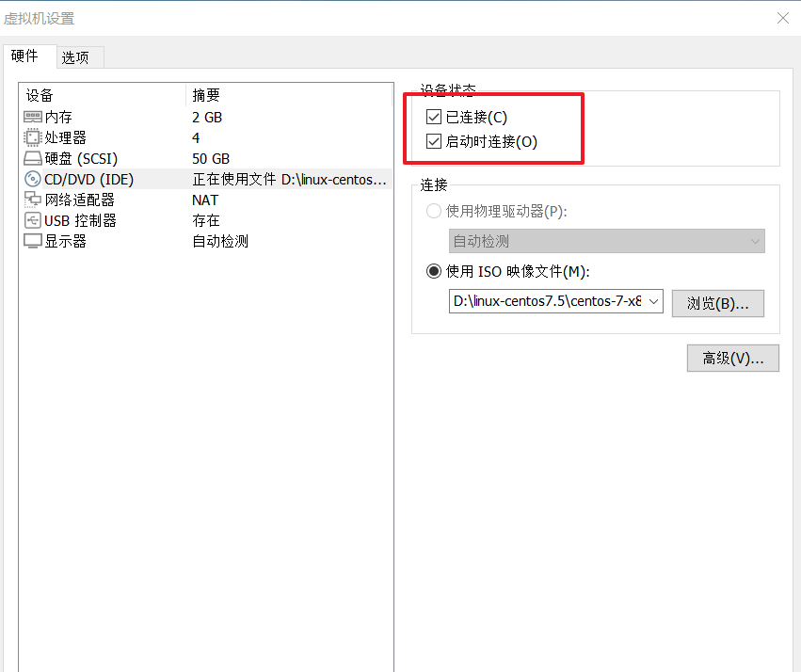Viewport: 801px width, 672px height.
Task: Click the CD/DVD (IDE) disc icon
Action: point(33,179)
